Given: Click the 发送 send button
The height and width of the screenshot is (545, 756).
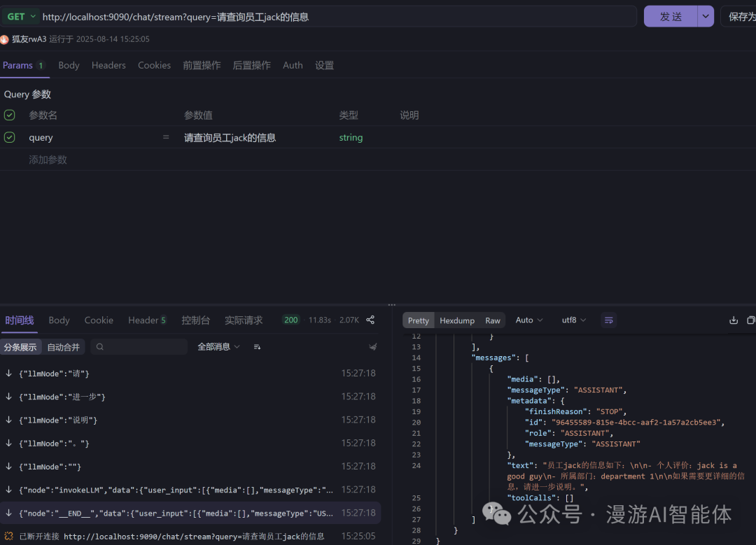Looking at the screenshot, I should [x=671, y=15].
